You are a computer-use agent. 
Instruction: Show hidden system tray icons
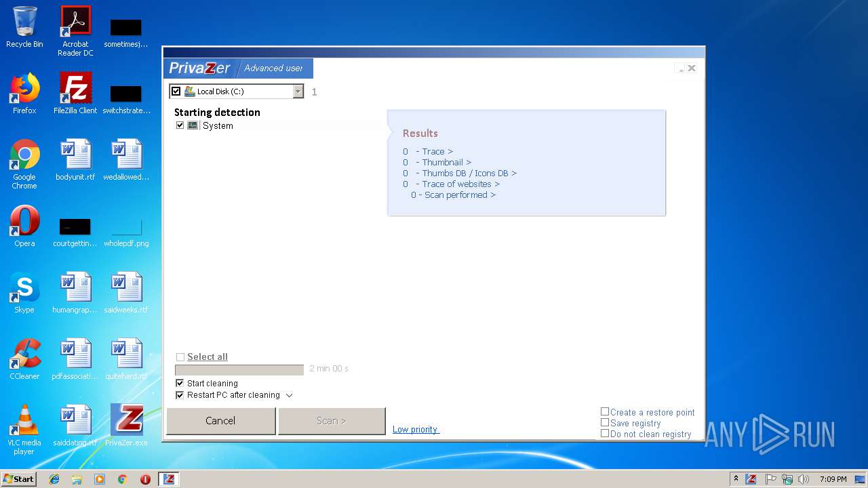pos(736,479)
